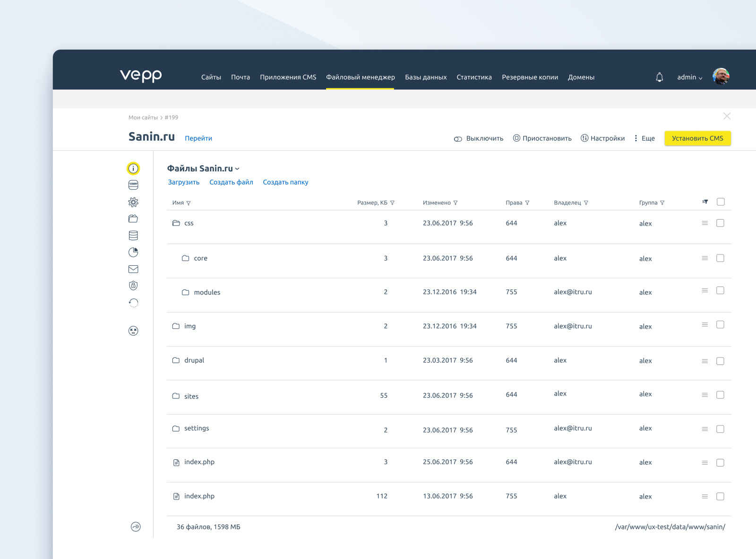
Task: Check the checkbox for the css folder
Action: 721,223
